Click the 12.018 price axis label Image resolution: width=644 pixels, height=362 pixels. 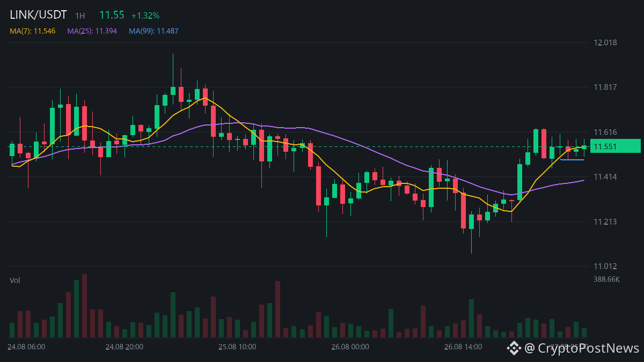(x=605, y=42)
